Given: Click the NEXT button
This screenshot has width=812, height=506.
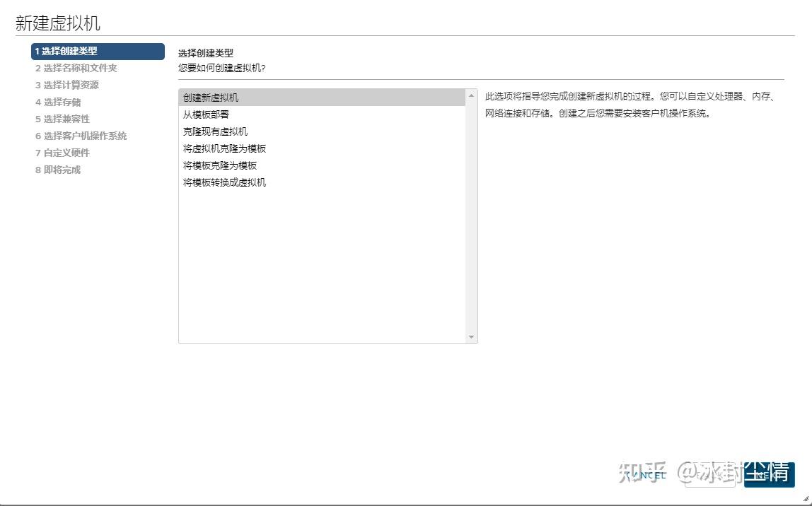Looking at the screenshot, I should pyautogui.click(x=769, y=475).
